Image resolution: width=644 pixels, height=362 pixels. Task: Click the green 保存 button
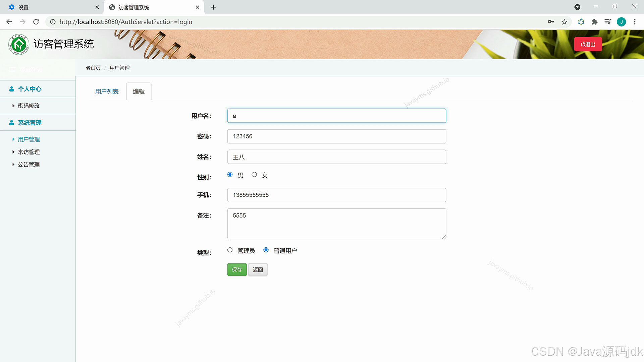pos(237,269)
